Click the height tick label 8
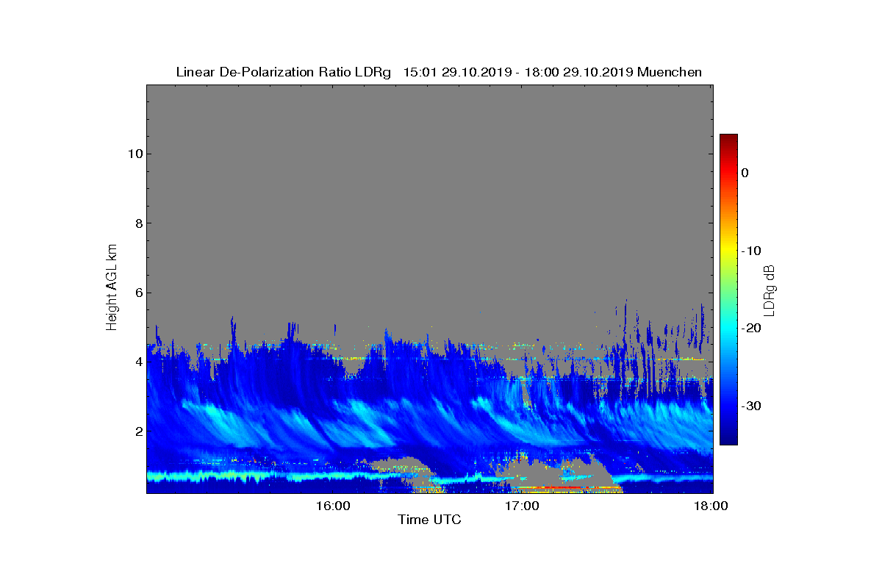Screen dimensions: 882x588 [x=137, y=223]
